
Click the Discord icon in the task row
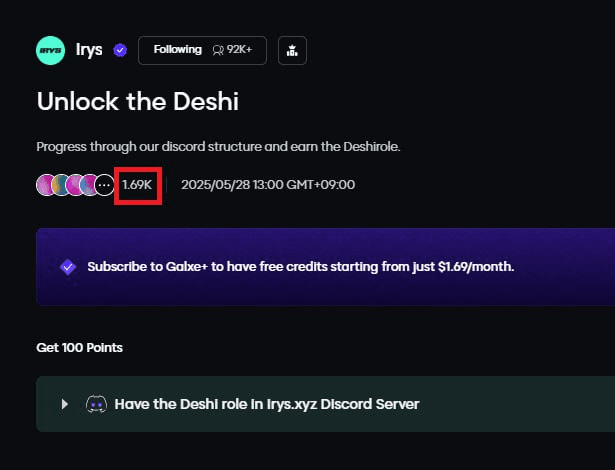96,404
